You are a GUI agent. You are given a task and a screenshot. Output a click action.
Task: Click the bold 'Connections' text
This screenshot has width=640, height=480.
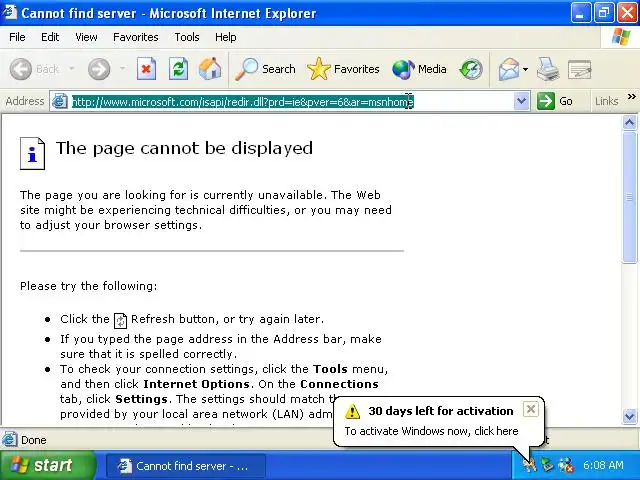point(339,384)
